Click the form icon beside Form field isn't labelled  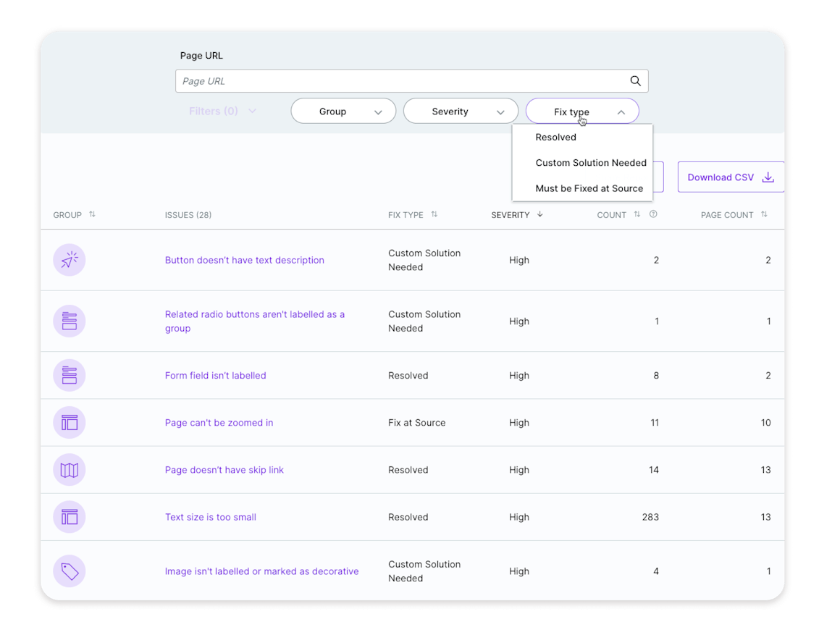coord(69,375)
